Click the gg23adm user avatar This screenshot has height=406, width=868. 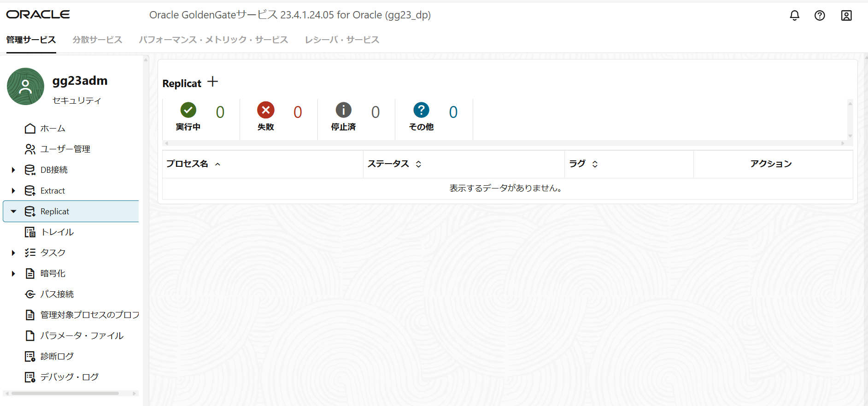click(26, 87)
